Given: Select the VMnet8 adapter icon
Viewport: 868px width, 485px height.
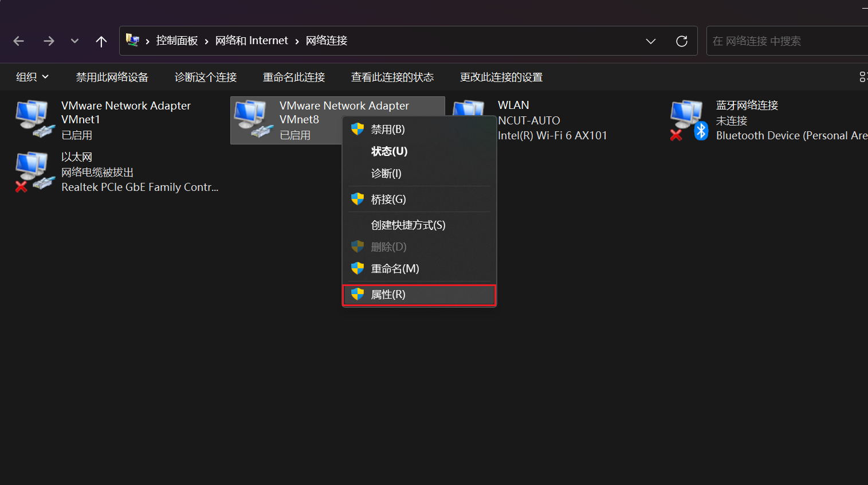Looking at the screenshot, I should [x=252, y=119].
